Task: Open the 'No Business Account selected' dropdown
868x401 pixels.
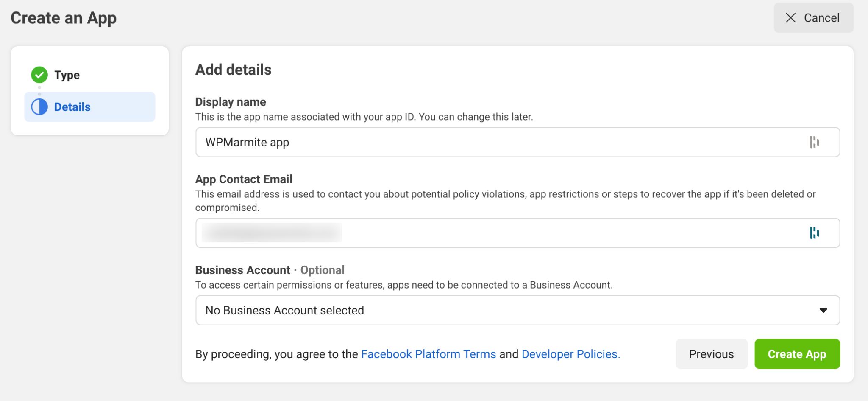Action: pyautogui.click(x=509, y=310)
